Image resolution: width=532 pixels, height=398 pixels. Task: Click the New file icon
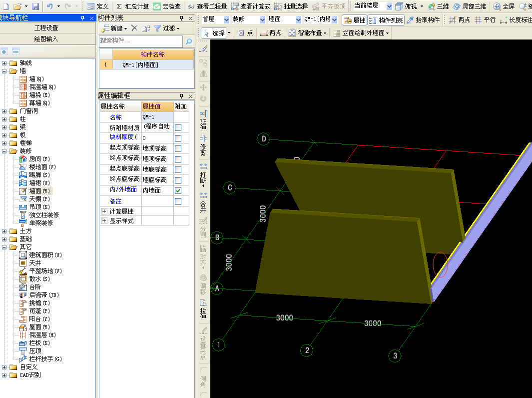(x=5, y=6)
